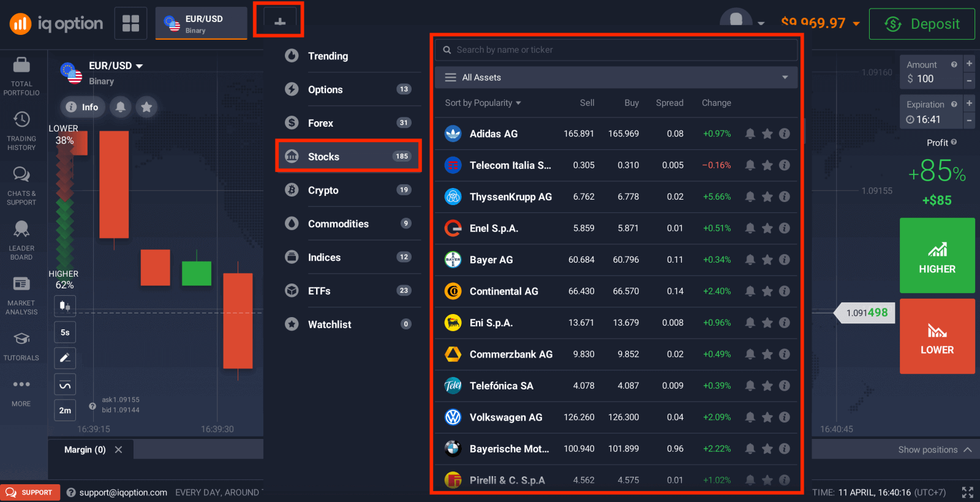The image size is (980, 502).
Task: Star Enel S.p.A. to watchlist
Action: tap(767, 228)
